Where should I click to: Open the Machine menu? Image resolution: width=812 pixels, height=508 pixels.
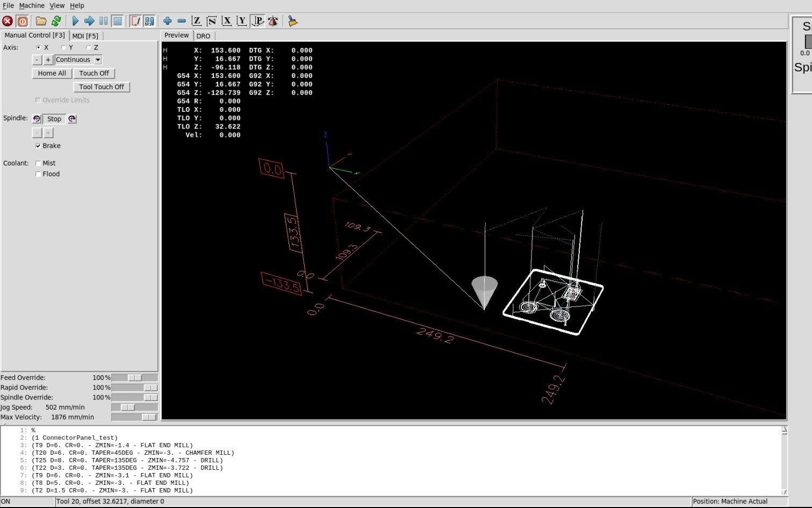click(x=32, y=5)
